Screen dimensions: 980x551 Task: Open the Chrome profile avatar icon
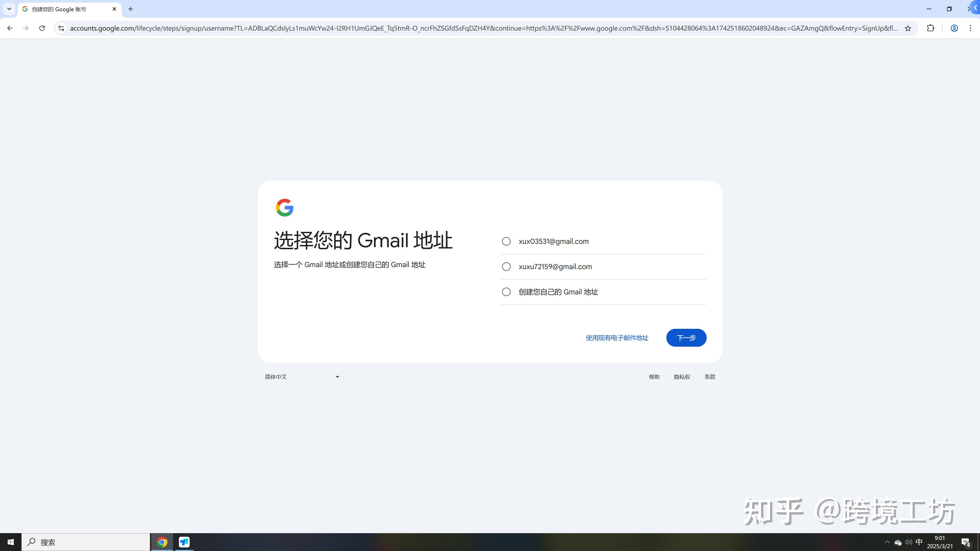coord(954,28)
